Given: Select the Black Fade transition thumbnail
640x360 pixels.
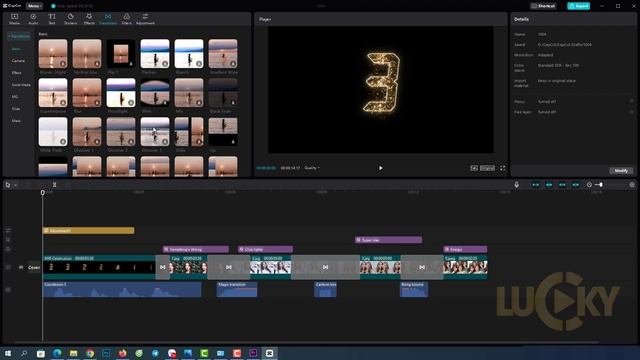Looking at the screenshot, I should [x=223, y=93].
